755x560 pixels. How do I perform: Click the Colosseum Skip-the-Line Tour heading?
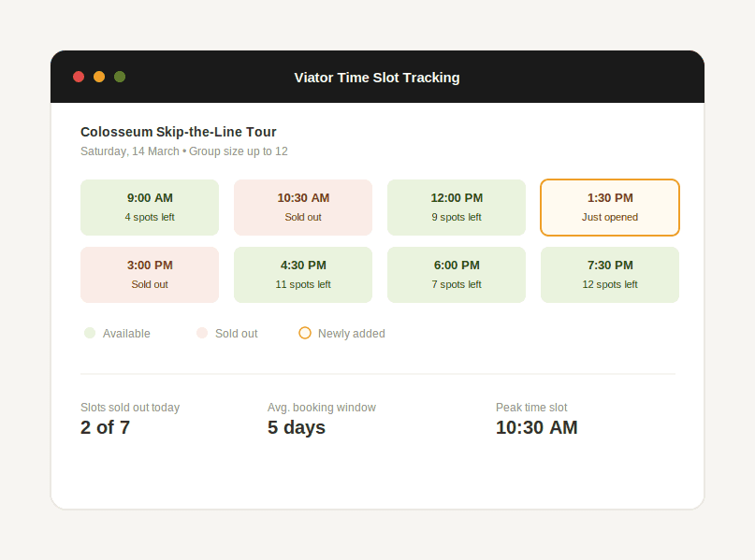point(178,132)
